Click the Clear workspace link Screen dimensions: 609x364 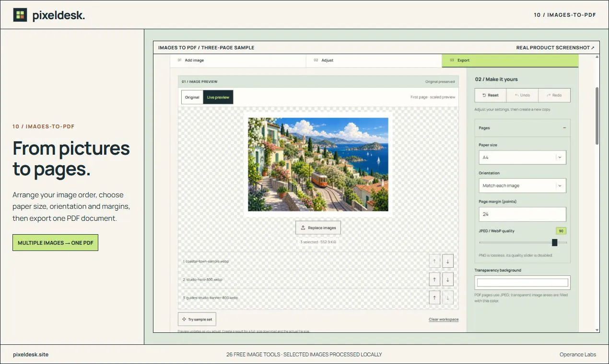444,319
